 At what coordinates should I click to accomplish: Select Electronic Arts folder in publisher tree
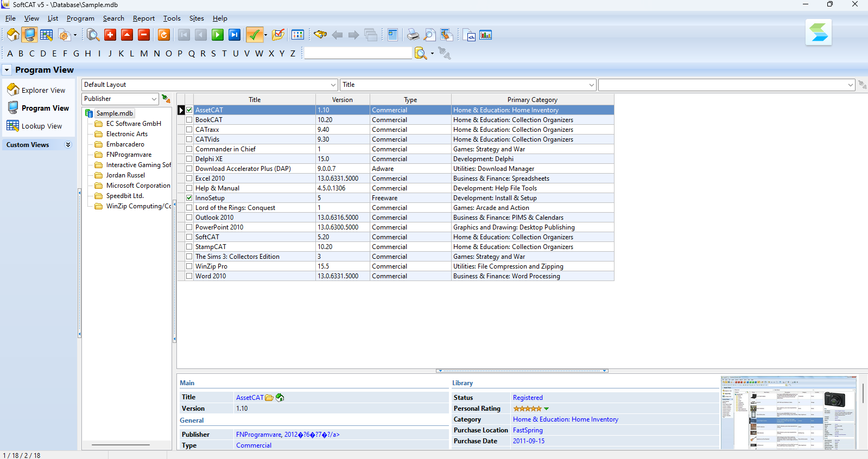126,134
